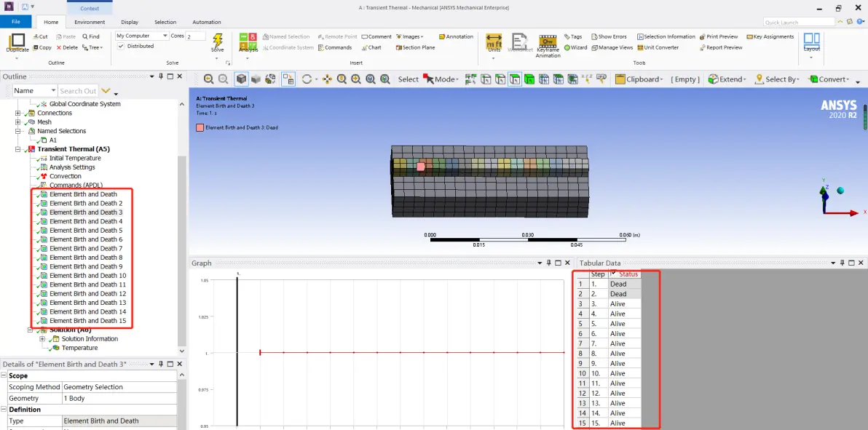Expand the Solution Information node
Screen dimensions: 868x430
click(x=42, y=338)
